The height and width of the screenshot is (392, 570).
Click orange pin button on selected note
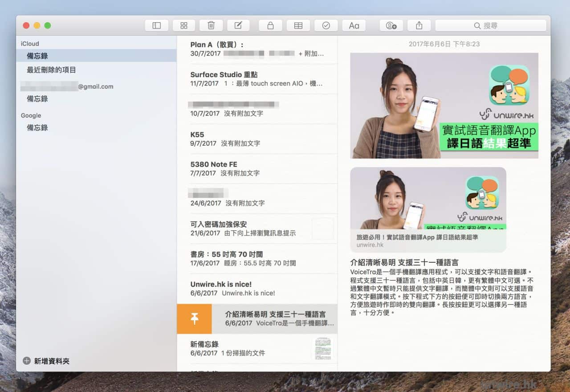pyautogui.click(x=194, y=319)
